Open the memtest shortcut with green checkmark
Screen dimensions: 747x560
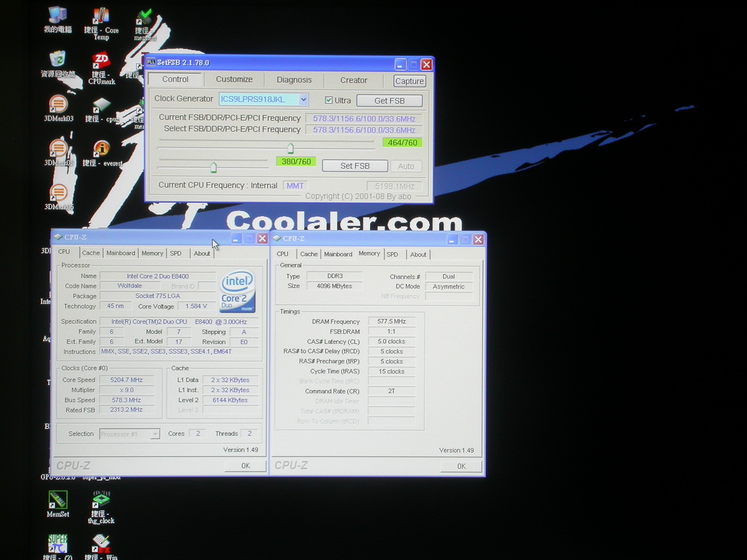tap(144, 23)
